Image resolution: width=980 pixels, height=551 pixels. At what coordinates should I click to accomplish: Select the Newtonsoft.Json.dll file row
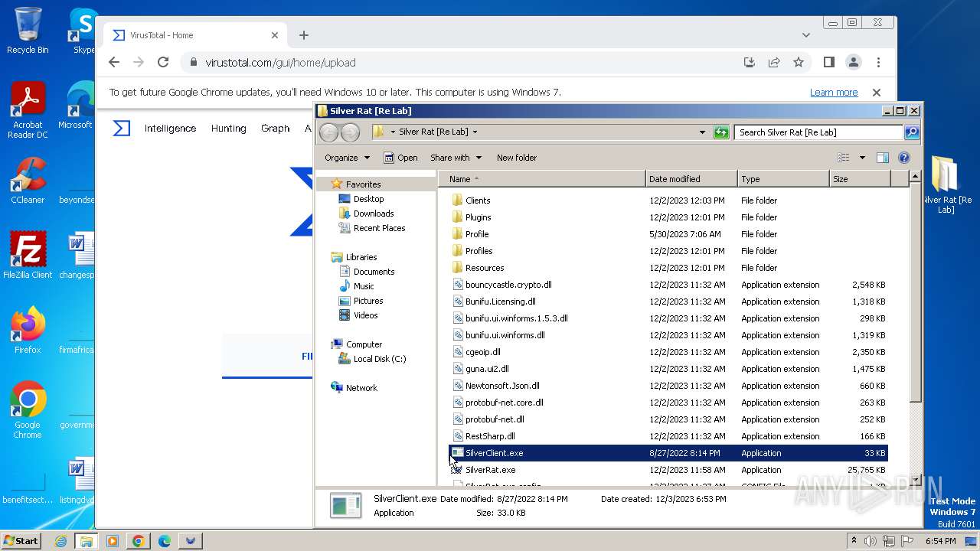point(668,386)
